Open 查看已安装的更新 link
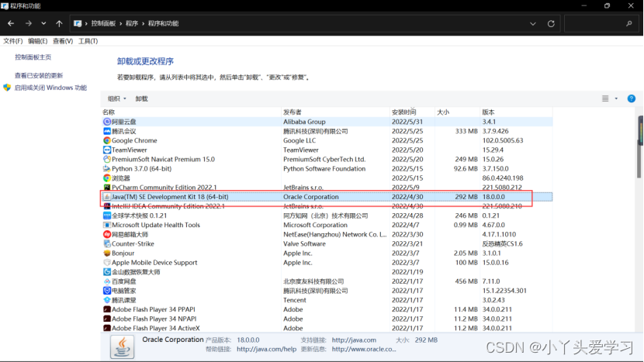Viewport: 644px width, 362px height. [39, 75]
